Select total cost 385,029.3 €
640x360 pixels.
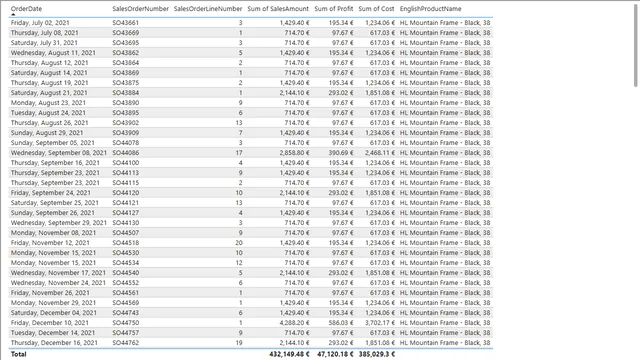377,354
